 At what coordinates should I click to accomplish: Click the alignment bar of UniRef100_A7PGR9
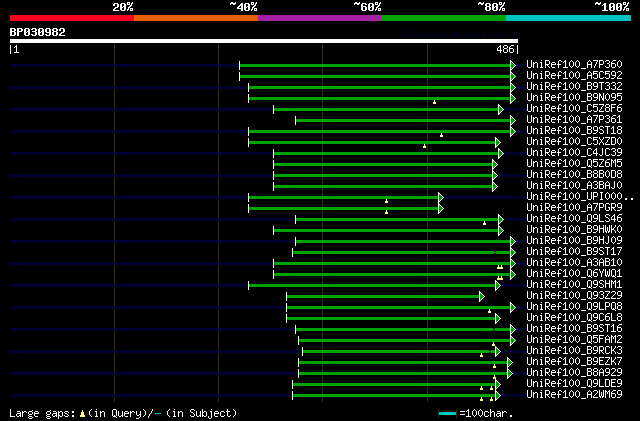[x=343, y=209]
